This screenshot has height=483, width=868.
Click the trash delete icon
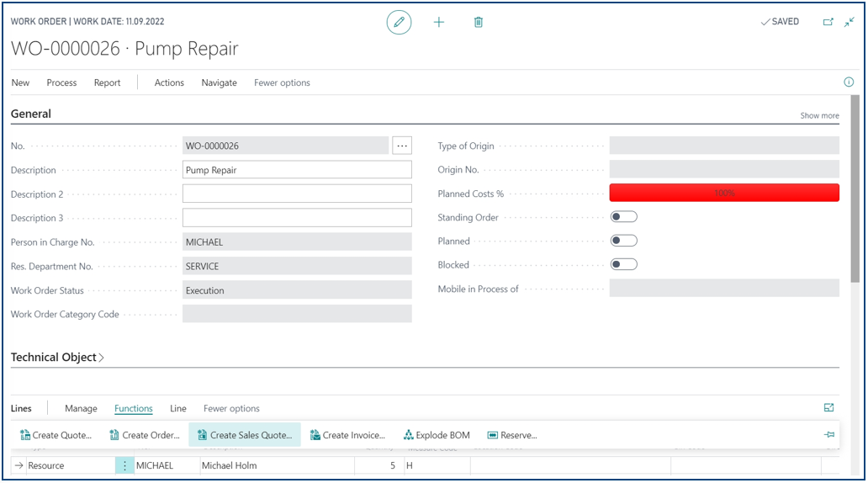[x=479, y=22]
